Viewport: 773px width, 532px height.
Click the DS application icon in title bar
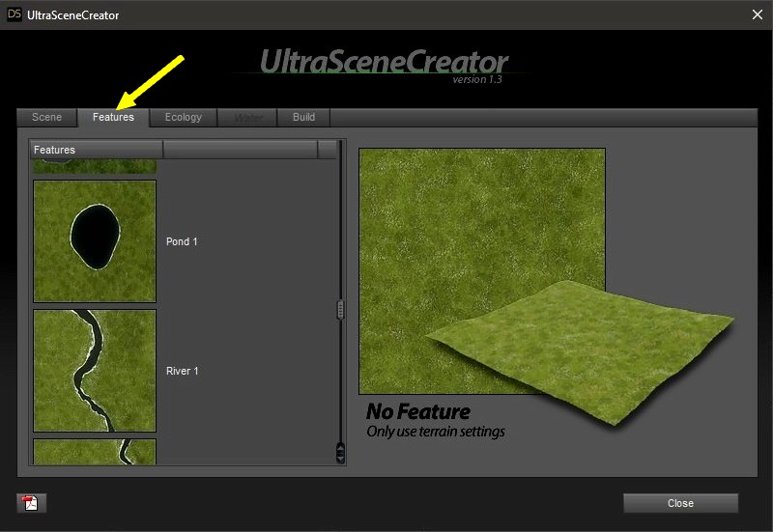point(14,14)
